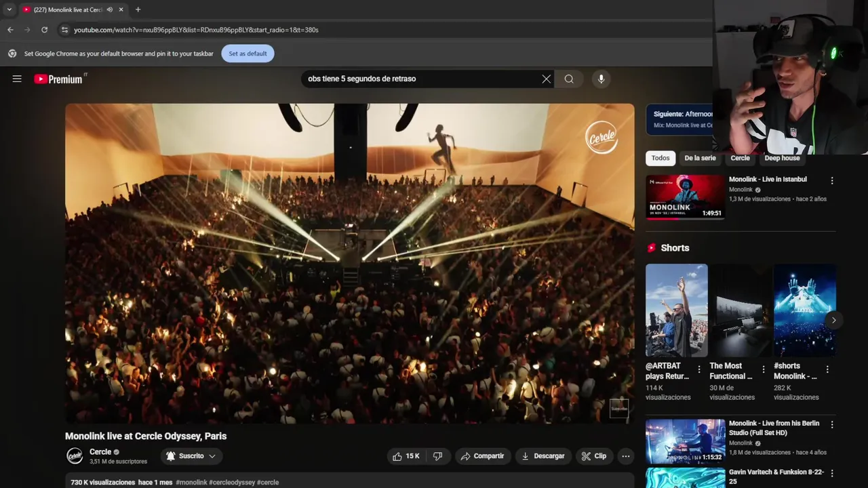The image size is (868, 488).
Task: Open Gavin Varitech & Funksion video title
Action: 776,476
